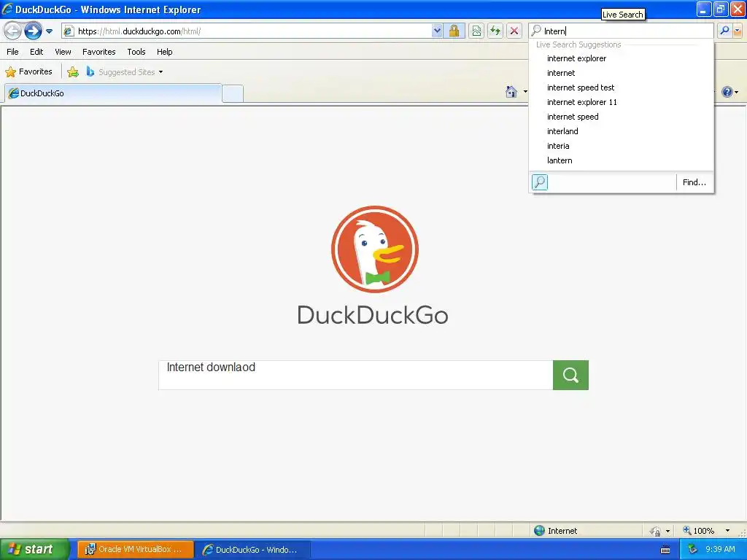Submit search with green magnifier button

pyautogui.click(x=570, y=376)
